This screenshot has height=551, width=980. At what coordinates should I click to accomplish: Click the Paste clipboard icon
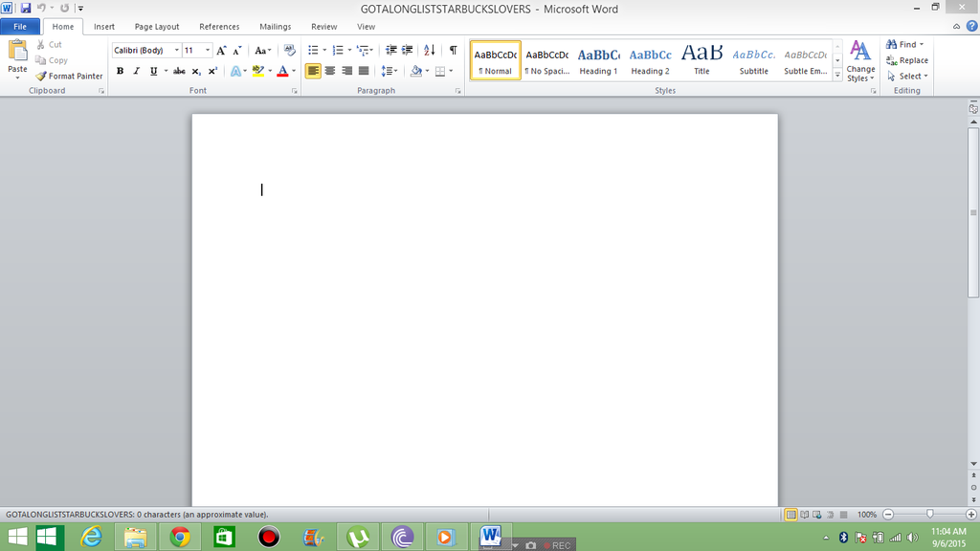pyautogui.click(x=17, y=52)
